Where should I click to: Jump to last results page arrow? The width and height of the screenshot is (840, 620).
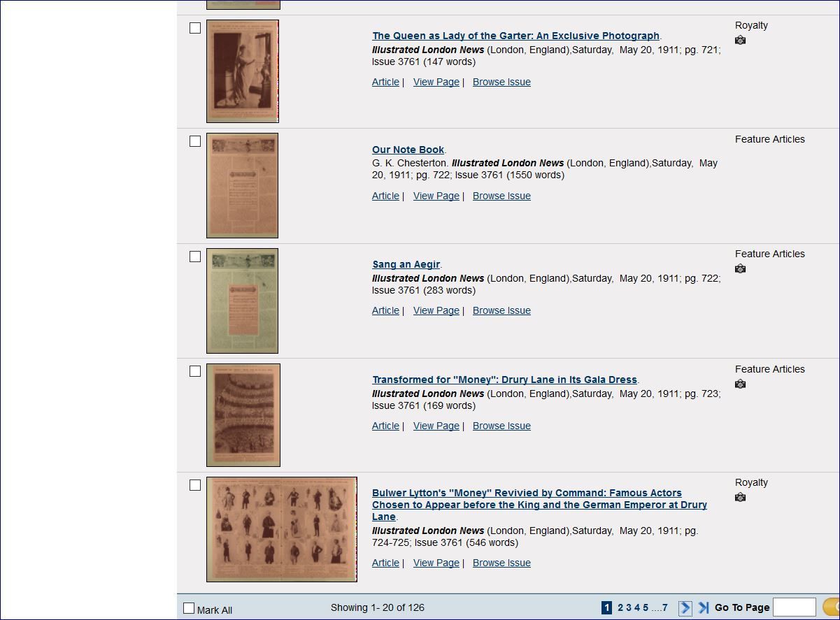pyautogui.click(x=704, y=608)
